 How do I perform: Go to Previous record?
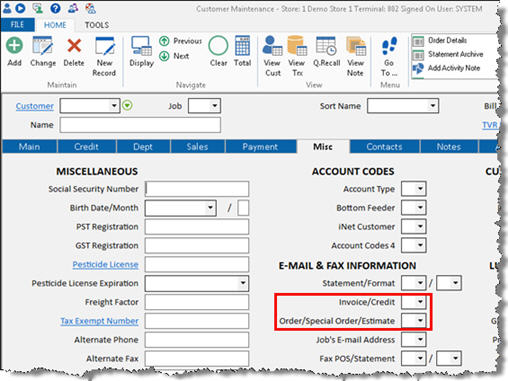point(181,41)
